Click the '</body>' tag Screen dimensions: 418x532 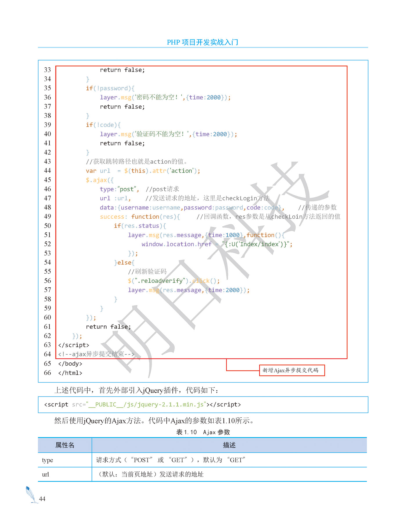coord(70,364)
